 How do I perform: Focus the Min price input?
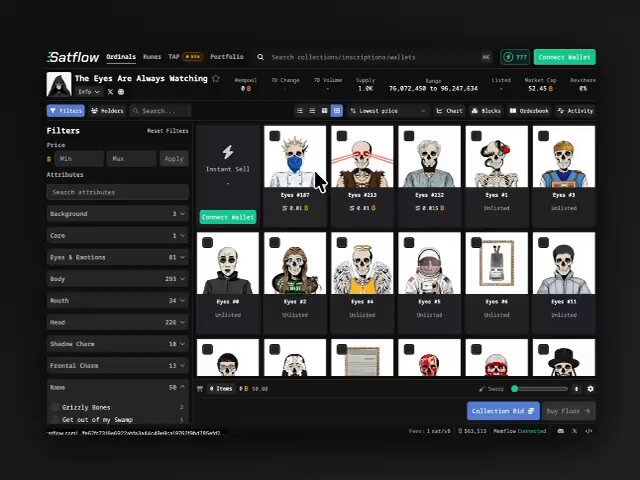pyautogui.click(x=79, y=159)
